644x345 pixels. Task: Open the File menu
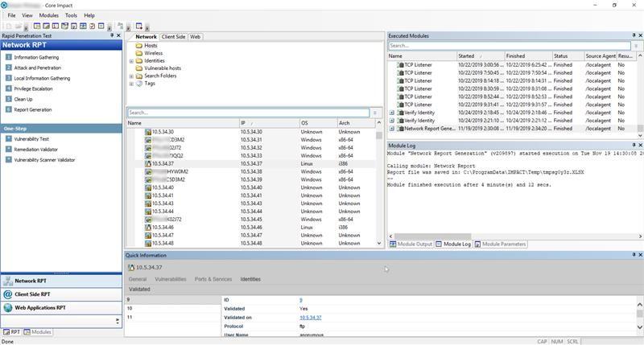click(x=11, y=15)
